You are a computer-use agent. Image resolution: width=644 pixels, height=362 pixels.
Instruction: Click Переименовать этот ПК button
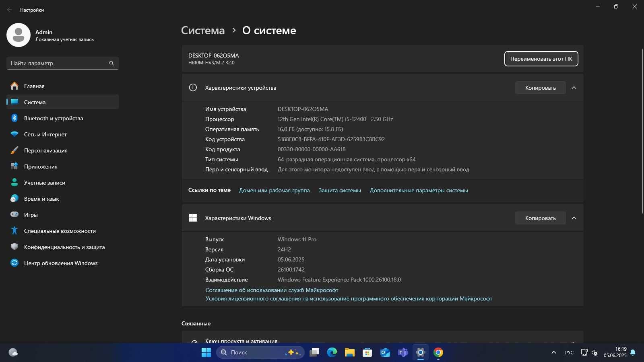pos(541,59)
